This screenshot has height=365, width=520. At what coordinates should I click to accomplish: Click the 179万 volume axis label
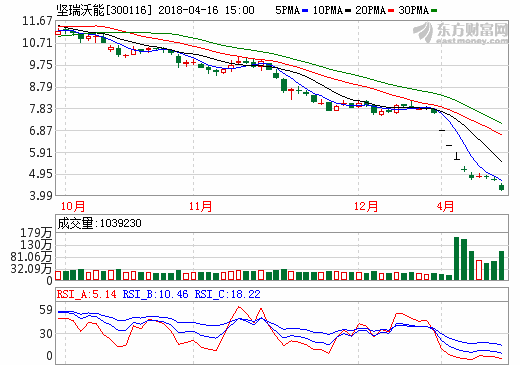coord(36,233)
